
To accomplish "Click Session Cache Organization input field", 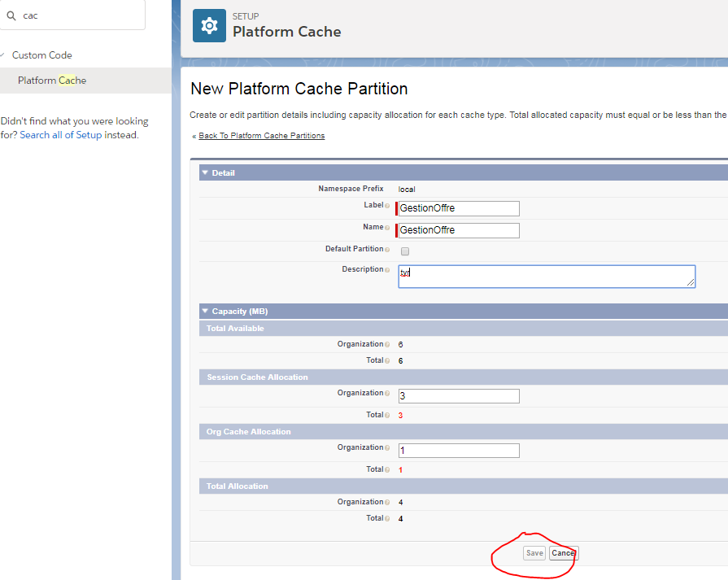I will point(459,396).
